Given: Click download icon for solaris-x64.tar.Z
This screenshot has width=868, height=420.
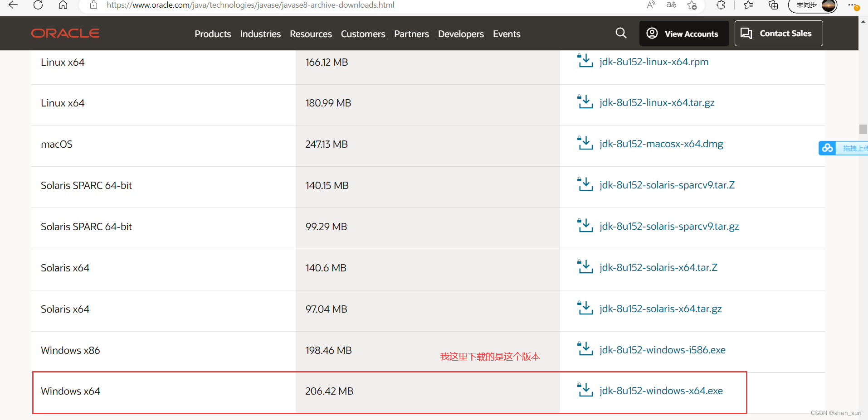Looking at the screenshot, I should pyautogui.click(x=585, y=266).
